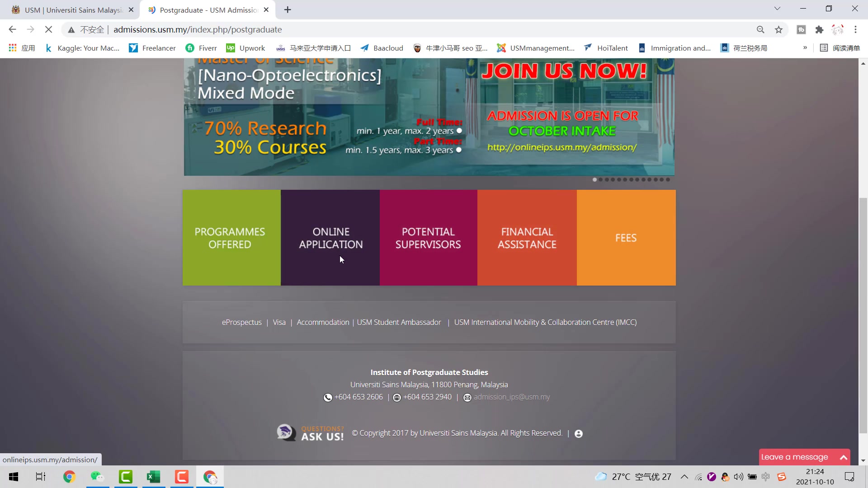This screenshot has width=868, height=488.
Task: Open the weather widget showing 27°C
Action: tap(633, 477)
